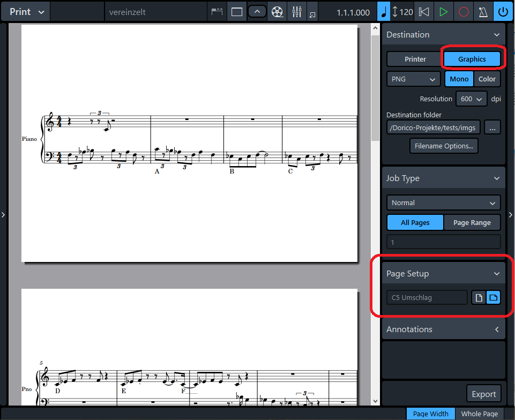The height and width of the screenshot is (420, 515).
Task: Click the C5 Umschlag paper size field
Action: pyautogui.click(x=427, y=297)
